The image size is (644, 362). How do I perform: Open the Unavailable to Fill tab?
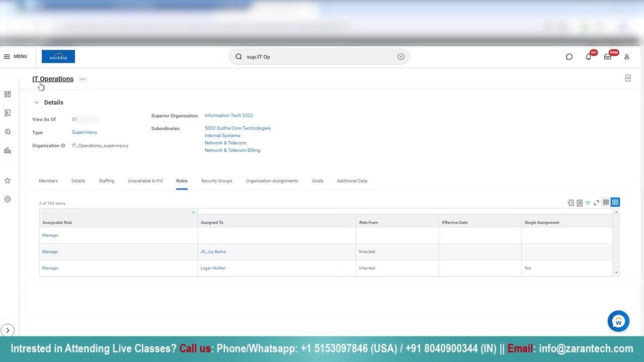tap(145, 181)
